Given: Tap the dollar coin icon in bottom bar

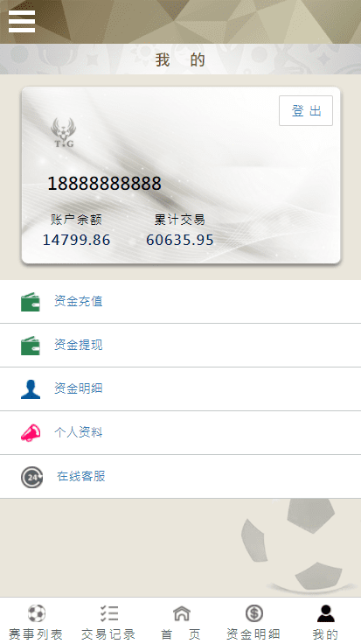Looking at the screenshot, I should click(x=254, y=613).
